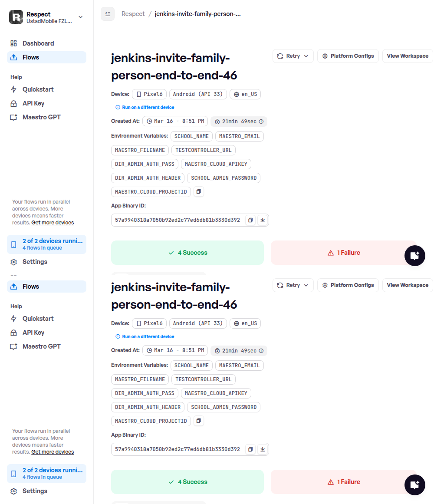434x504 pixels.
Task: Collapse the sidebar using the header toggle icon
Action: 108,14
